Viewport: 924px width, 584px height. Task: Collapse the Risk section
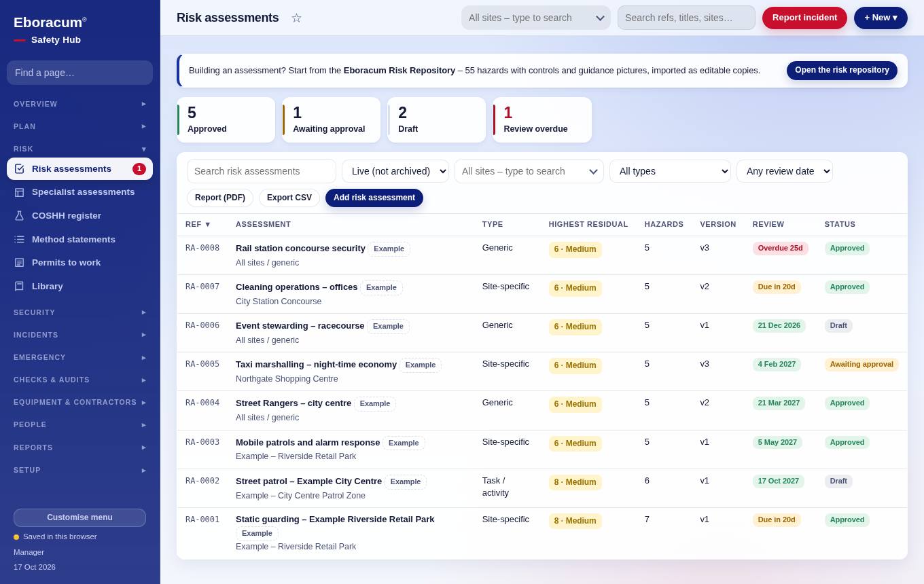[79, 149]
